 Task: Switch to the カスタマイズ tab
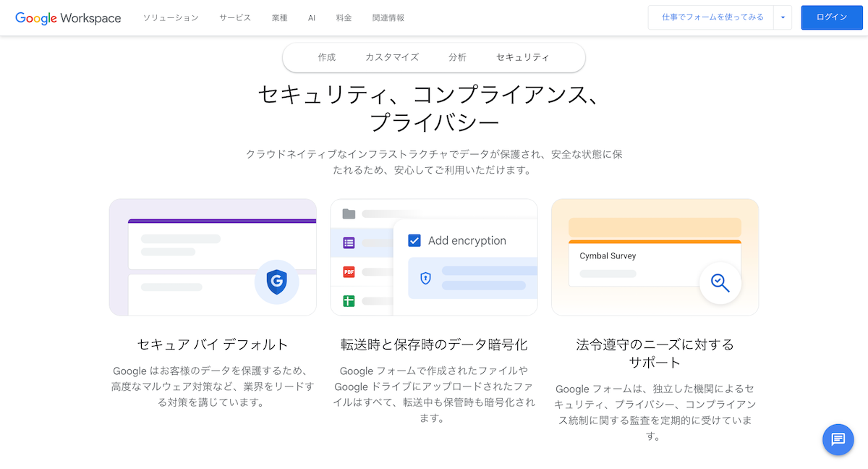coord(392,57)
